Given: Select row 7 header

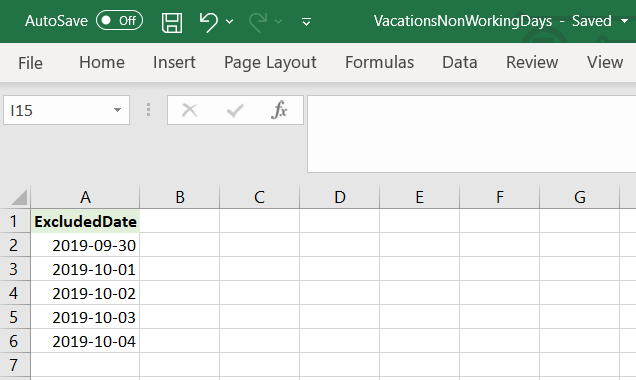Looking at the screenshot, I should 15,365.
